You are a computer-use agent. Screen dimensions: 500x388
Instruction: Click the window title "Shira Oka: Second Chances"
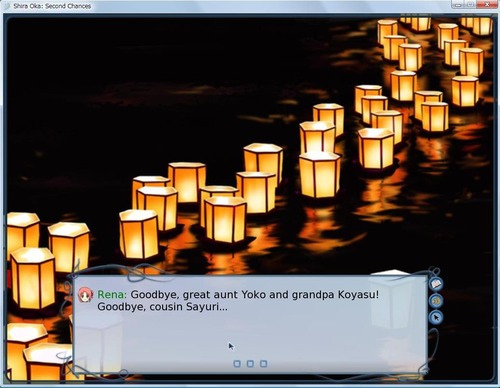(x=52, y=6)
